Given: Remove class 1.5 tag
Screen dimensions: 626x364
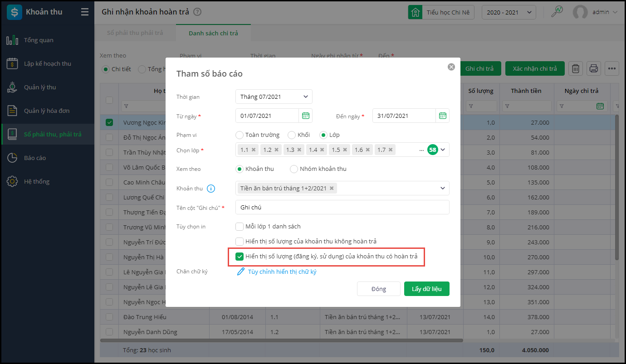Looking at the screenshot, I should 345,150.
